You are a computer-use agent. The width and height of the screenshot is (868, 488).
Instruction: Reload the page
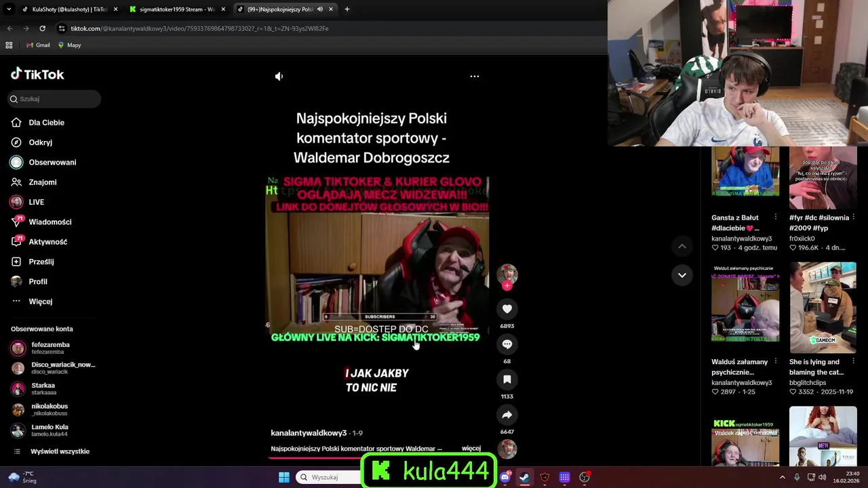[x=42, y=28]
